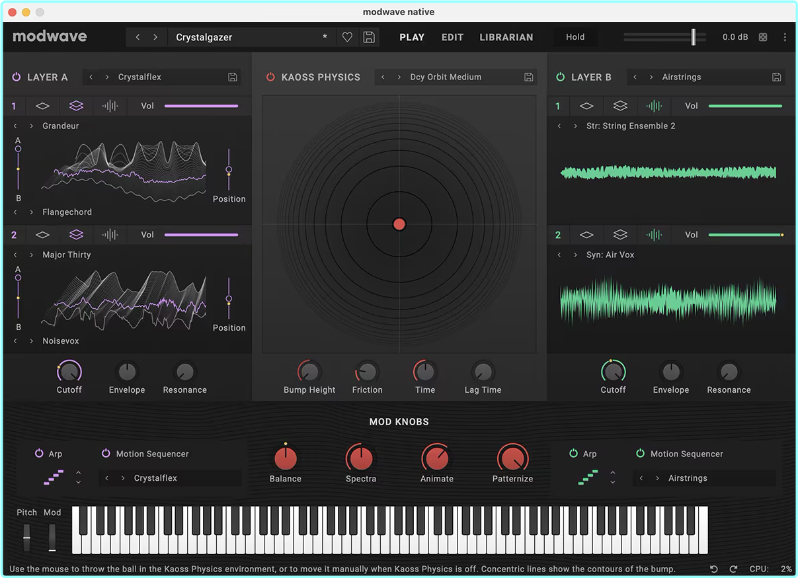Click the red ball in Kaoss Physics pad
798x578 pixels.
(399, 224)
